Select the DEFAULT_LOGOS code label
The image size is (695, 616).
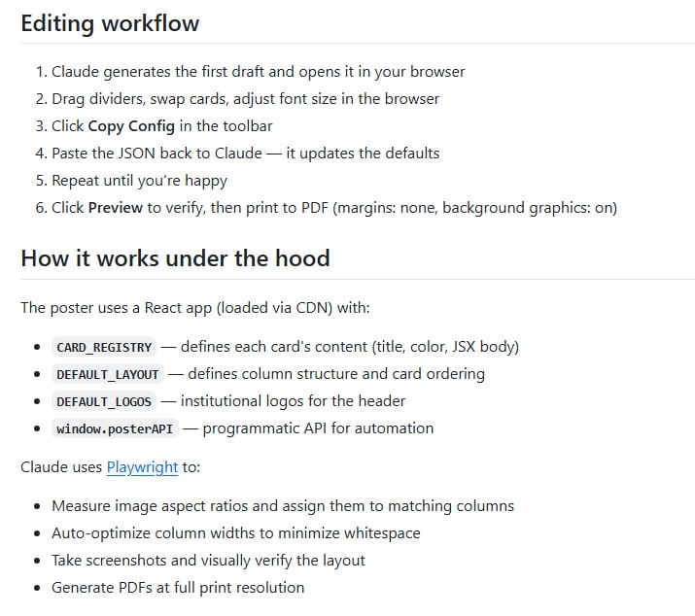click(104, 401)
